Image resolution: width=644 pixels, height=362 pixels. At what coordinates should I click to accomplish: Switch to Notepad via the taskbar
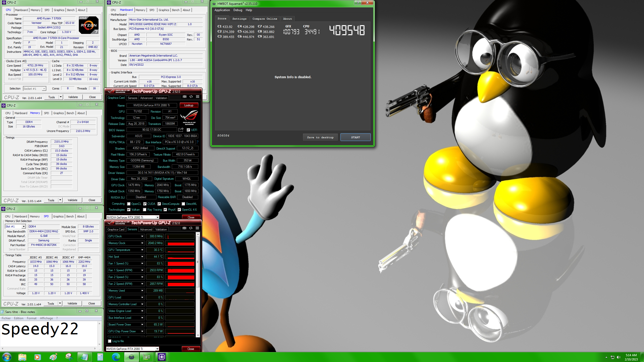pos(85,357)
